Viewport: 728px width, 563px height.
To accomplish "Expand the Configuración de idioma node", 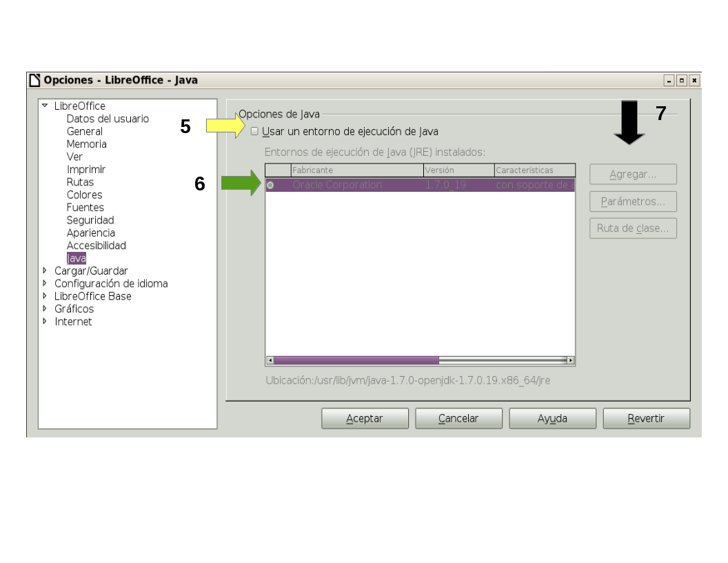I will (x=45, y=283).
